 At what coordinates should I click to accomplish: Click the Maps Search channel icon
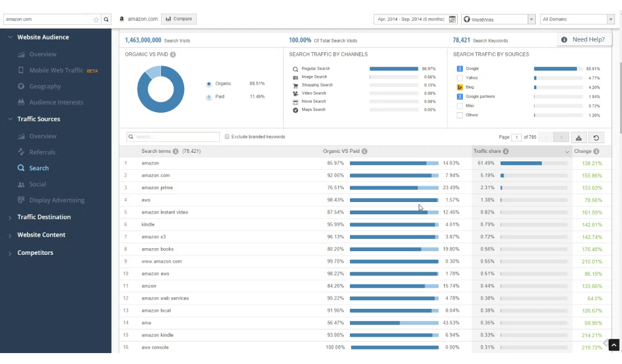click(295, 110)
